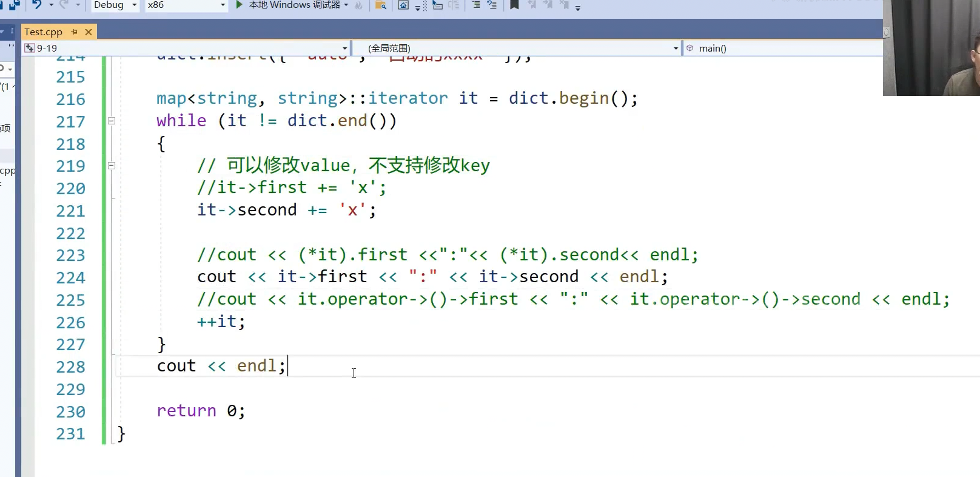Click the framed window toolbar icon
Viewport: 980px width, 477px height.
403,5
